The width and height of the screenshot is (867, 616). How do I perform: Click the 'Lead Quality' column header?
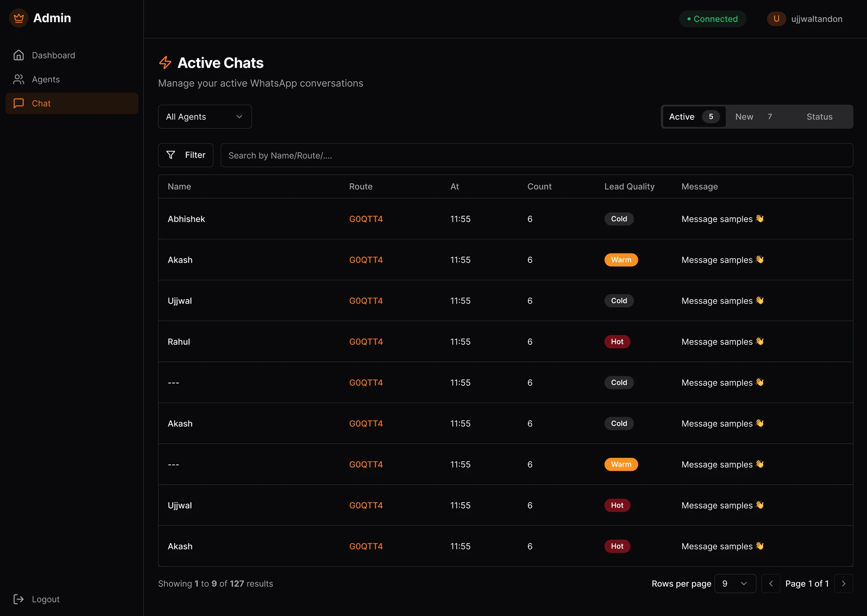[x=630, y=187]
